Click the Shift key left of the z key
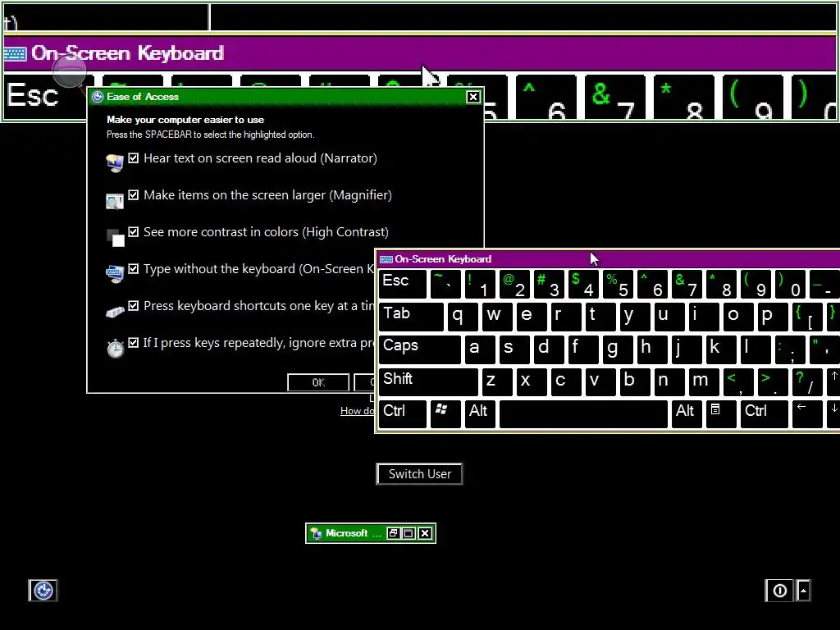The height and width of the screenshot is (630, 840). [x=428, y=382]
